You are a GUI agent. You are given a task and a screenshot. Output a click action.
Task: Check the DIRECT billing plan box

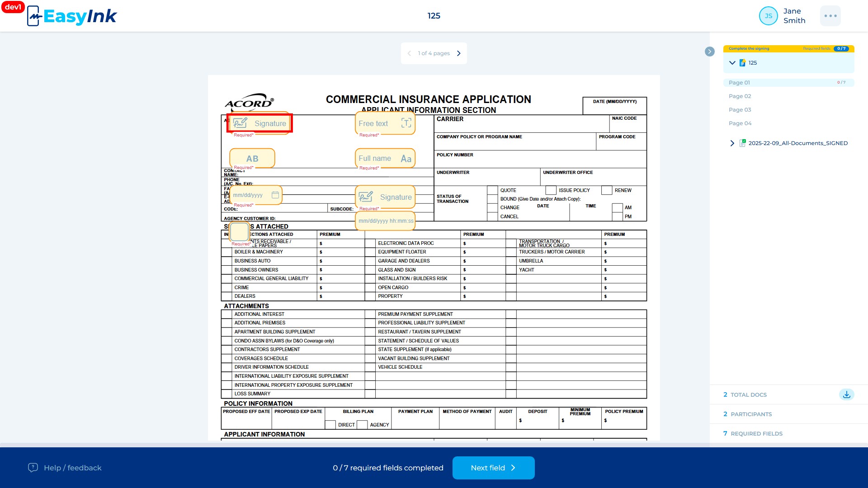click(330, 425)
